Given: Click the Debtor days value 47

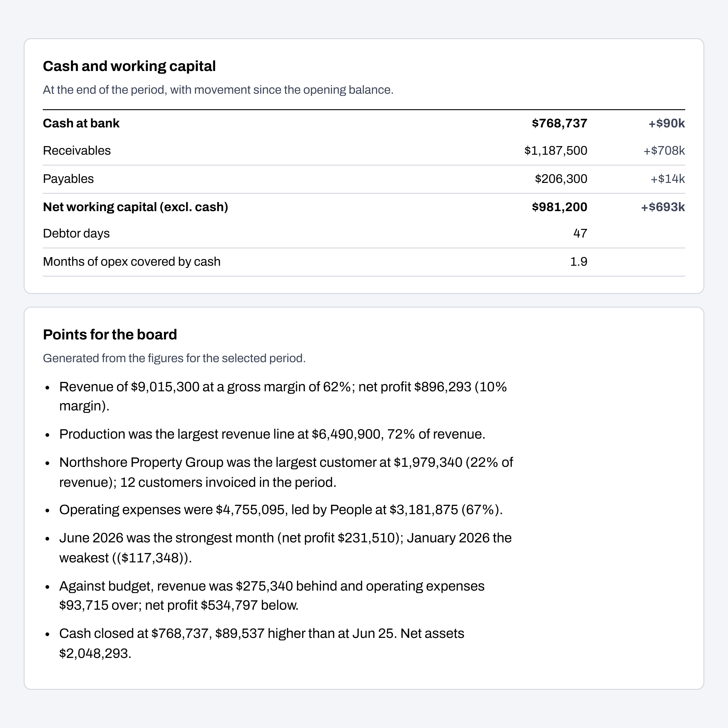Looking at the screenshot, I should 580,233.
